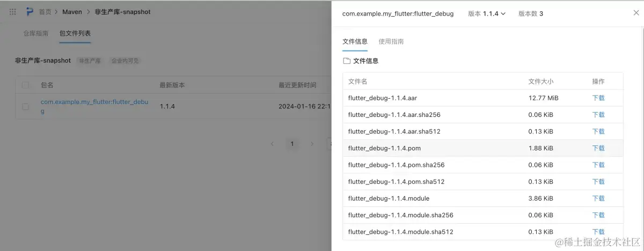The height and width of the screenshot is (251, 644).
Task: Click the 非生产库 tag label
Action: point(90,61)
